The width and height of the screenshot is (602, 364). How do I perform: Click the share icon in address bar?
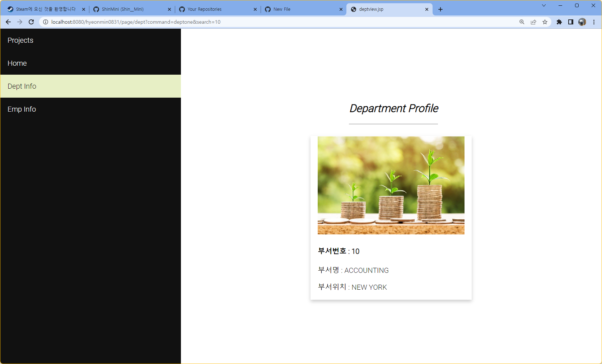pyautogui.click(x=533, y=22)
